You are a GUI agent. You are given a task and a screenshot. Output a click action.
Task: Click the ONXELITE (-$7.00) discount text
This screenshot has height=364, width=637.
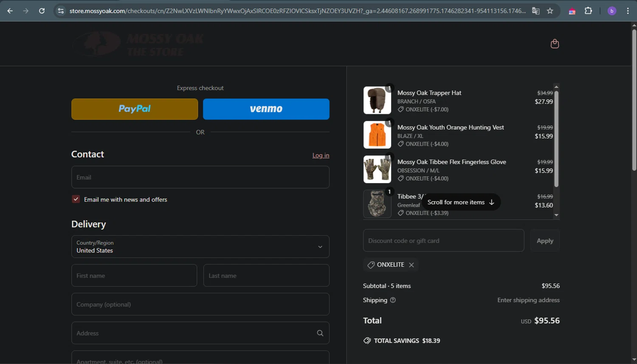[427, 110]
